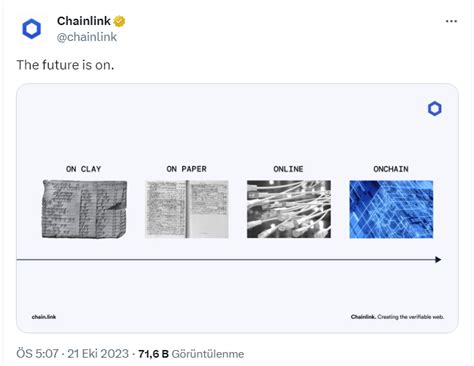Open the three-dot more options menu

pos(451,21)
